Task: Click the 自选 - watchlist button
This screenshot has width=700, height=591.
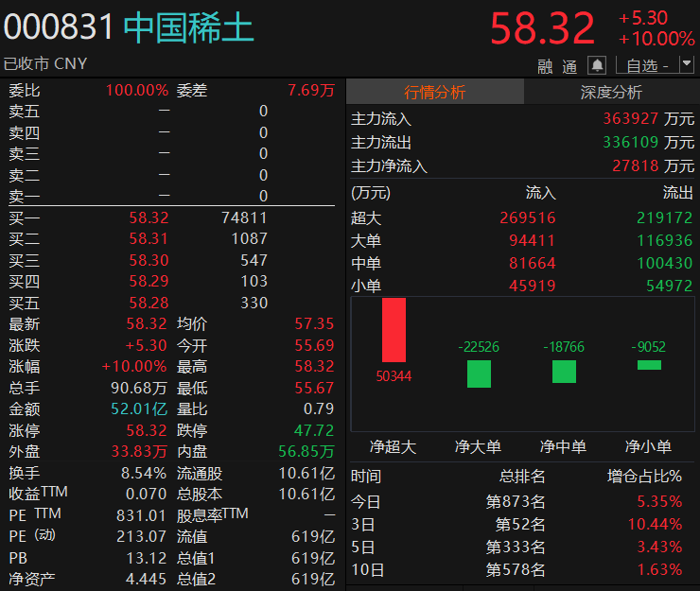Action: click(x=647, y=65)
